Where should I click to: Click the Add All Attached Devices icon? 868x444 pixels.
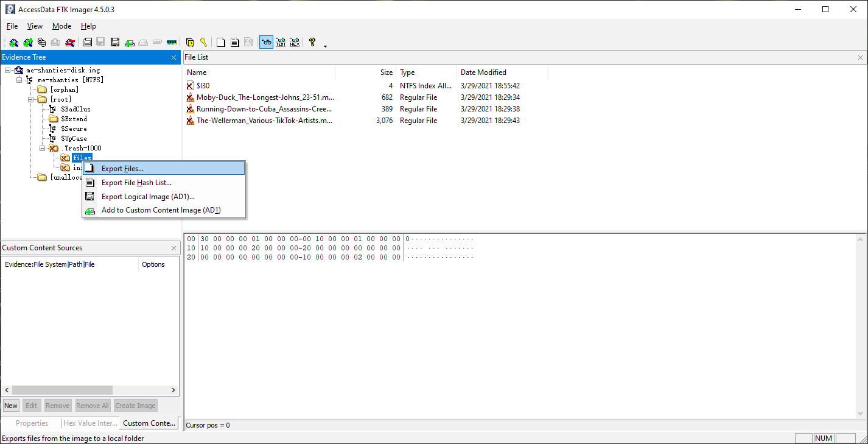(27, 42)
